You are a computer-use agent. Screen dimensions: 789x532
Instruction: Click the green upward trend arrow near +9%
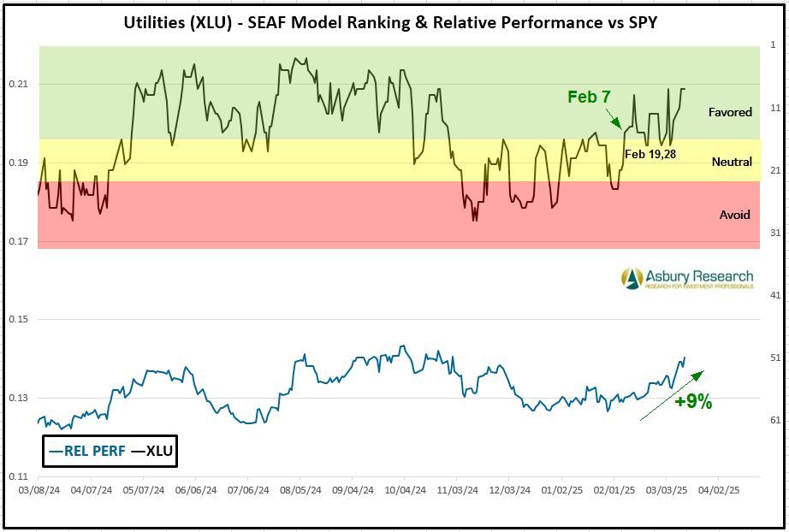[672, 395]
